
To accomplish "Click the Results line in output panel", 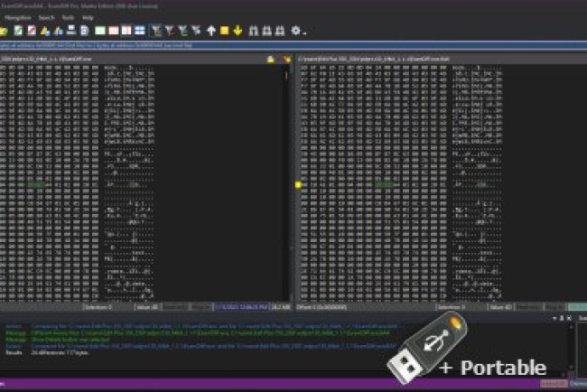I will pos(48,352).
